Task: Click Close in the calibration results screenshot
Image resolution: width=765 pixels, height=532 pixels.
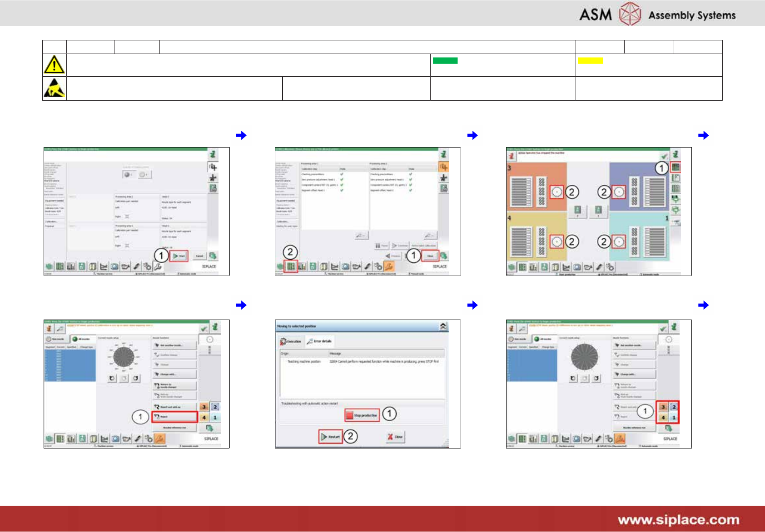Action: [430, 256]
